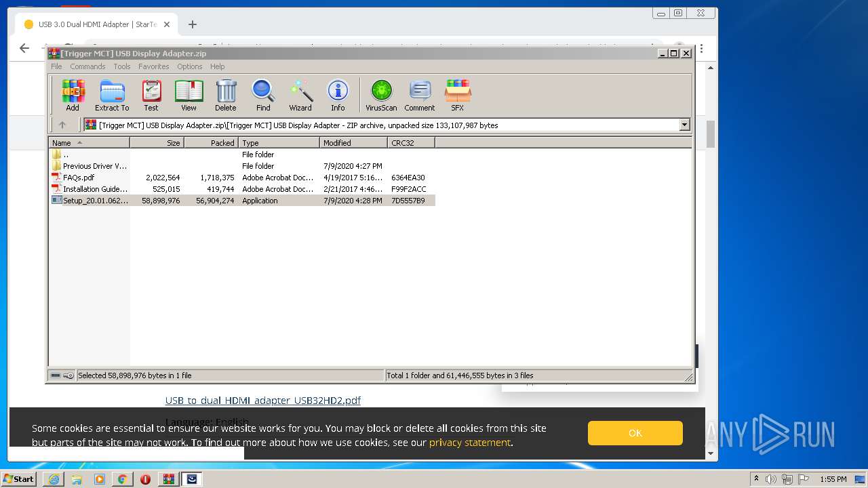Show archive Info
The height and width of the screenshot is (488, 868).
[x=338, y=96]
